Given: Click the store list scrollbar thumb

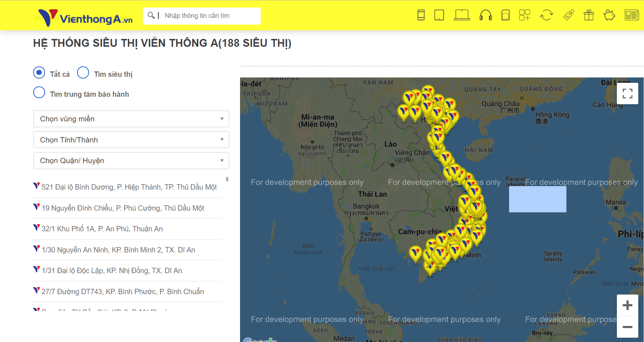Looking at the screenshot, I should (x=227, y=179).
